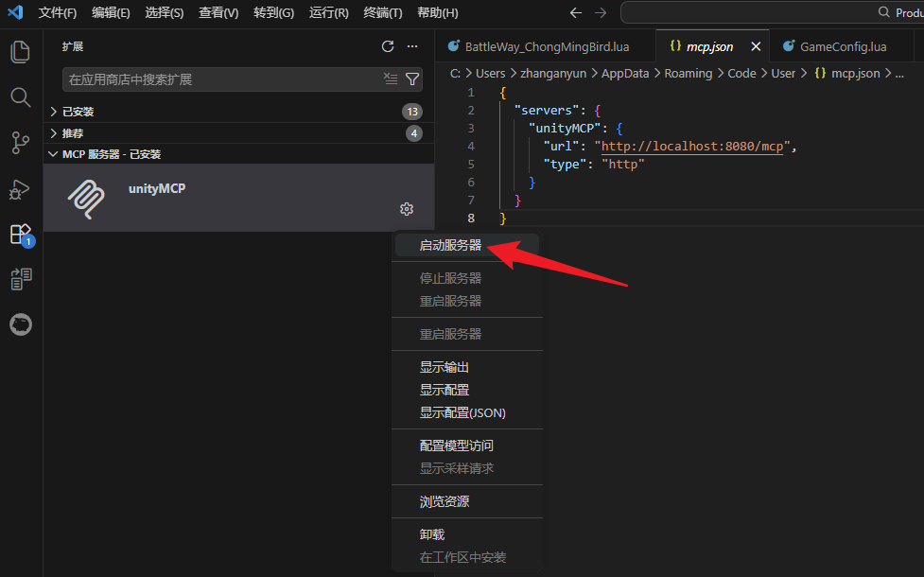
Task: Open the 选择(S) menu
Action: [165, 12]
